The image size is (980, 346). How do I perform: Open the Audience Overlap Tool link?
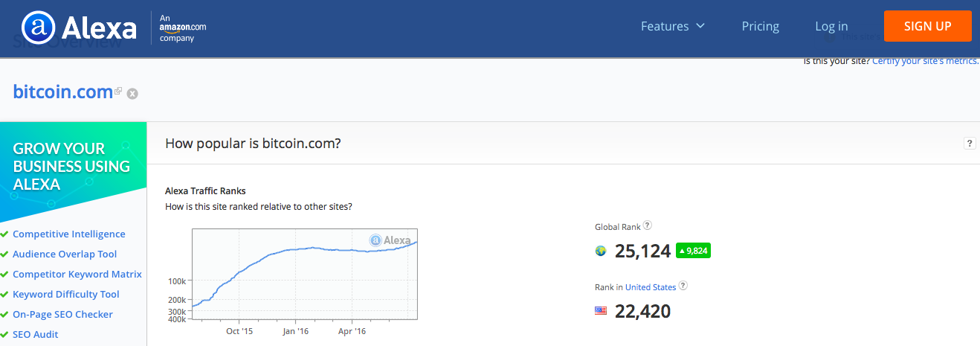click(65, 254)
